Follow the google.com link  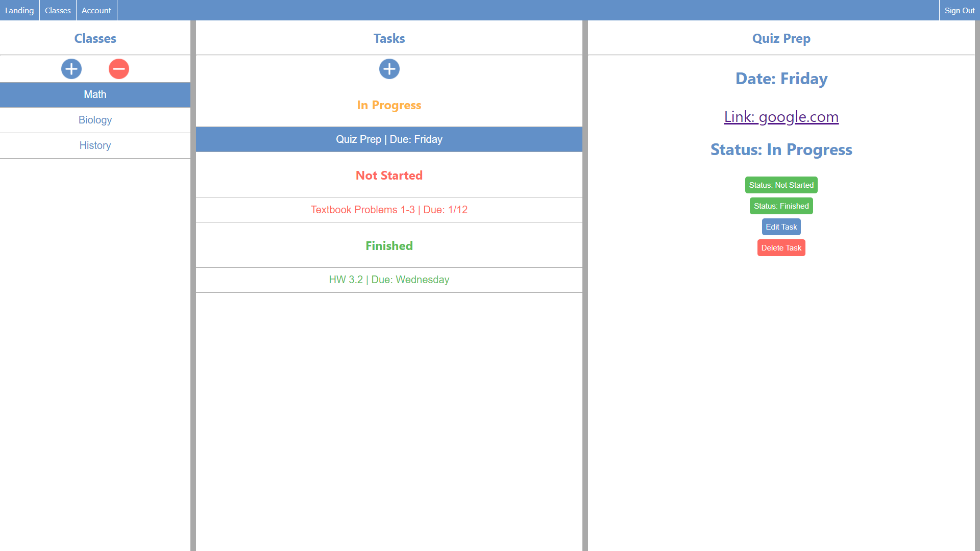(781, 117)
